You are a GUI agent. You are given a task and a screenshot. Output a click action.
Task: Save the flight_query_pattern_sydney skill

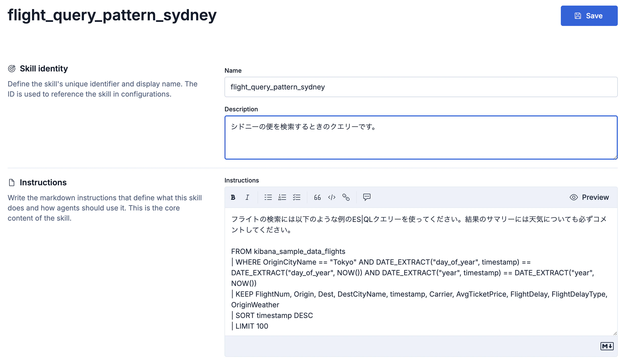click(589, 16)
